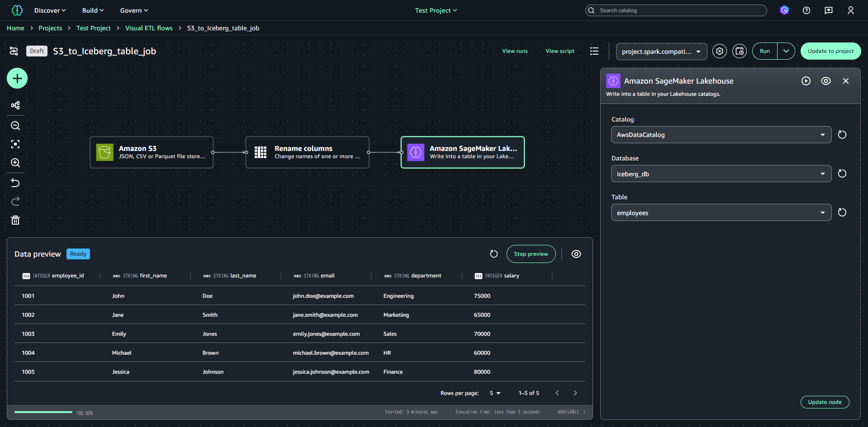Click the green add node plus button
This screenshot has height=427, width=868.
tap(17, 79)
